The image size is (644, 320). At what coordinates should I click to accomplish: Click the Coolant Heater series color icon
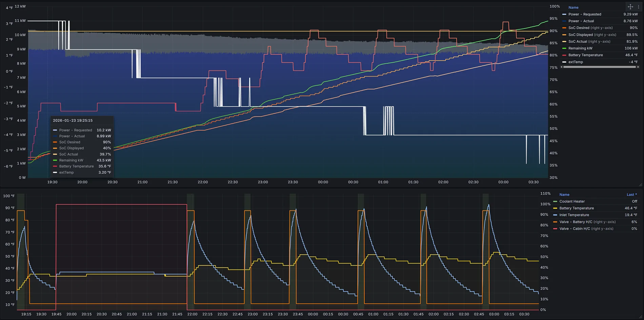pyautogui.click(x=555, y=201)
